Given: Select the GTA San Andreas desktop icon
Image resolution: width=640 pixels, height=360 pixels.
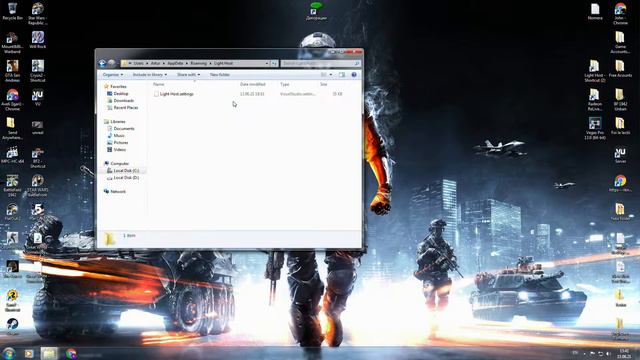Looking at the screenshot, I should click(x=12, y=71).
